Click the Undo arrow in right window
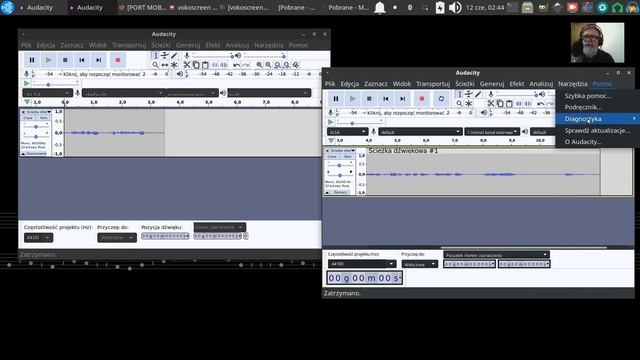The image size is (640, 360). click(540, 104)
